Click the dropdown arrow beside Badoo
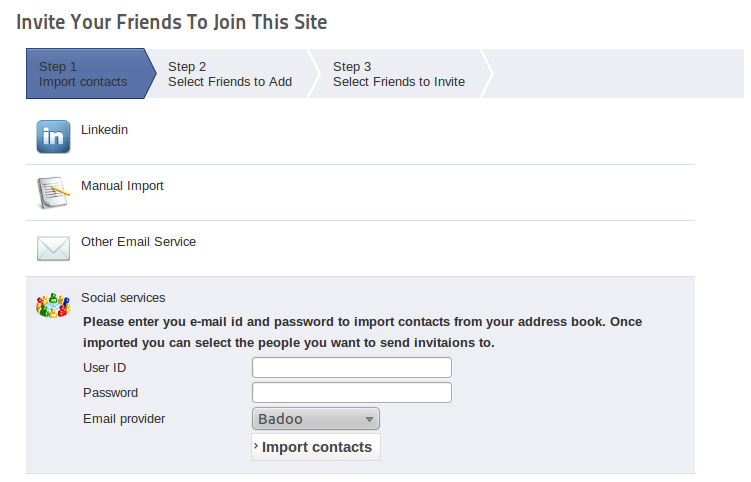 tap(369, 420)
